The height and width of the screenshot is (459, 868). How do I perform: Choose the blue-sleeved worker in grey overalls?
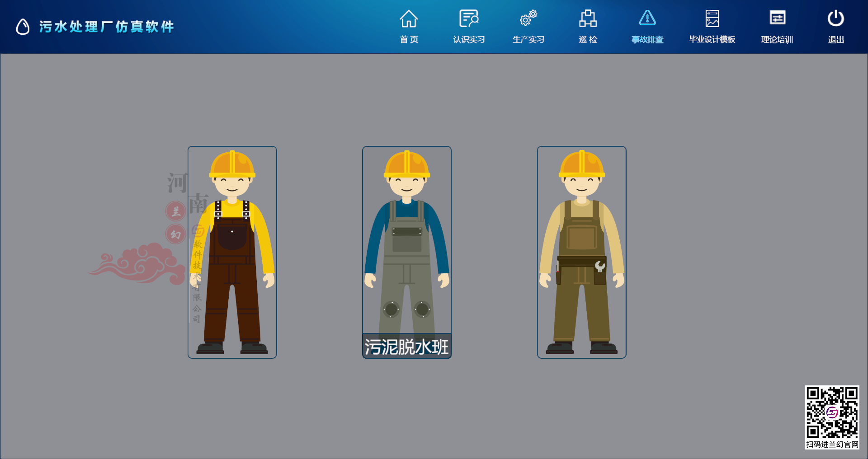click(x=407, y=244)
